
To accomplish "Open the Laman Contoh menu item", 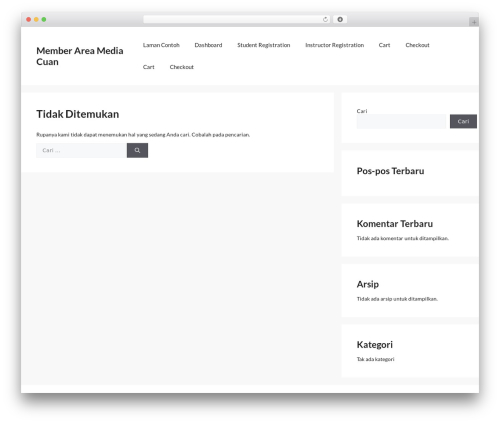I will click(x=161, y=45).
